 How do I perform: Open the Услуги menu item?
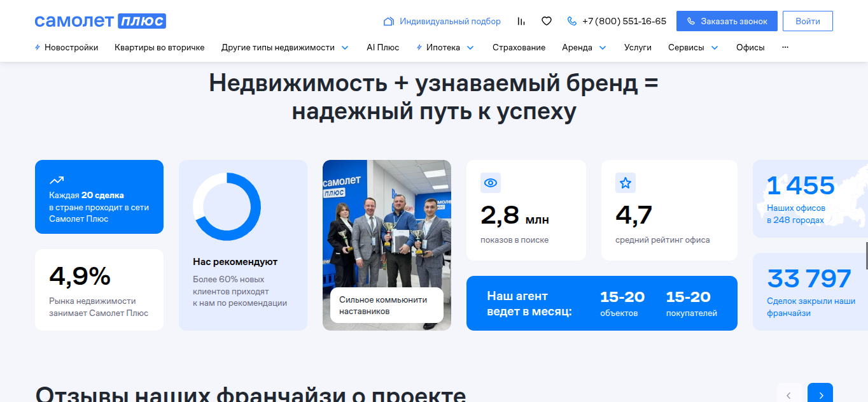pyautogui.click(x=638, y=47)
